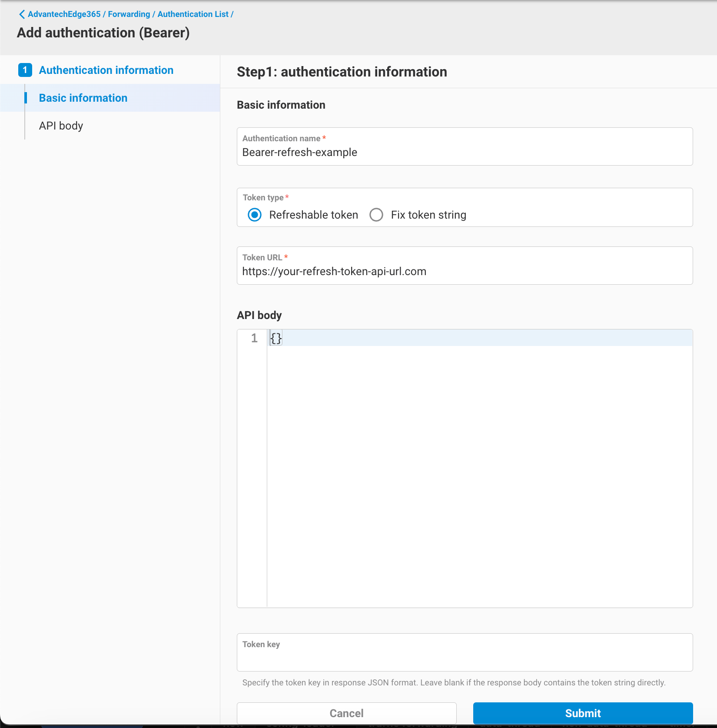Click the back chevron beside AdvantechEdge365
Viewport: 717px width, 728px height.
[x=22, y=14]
